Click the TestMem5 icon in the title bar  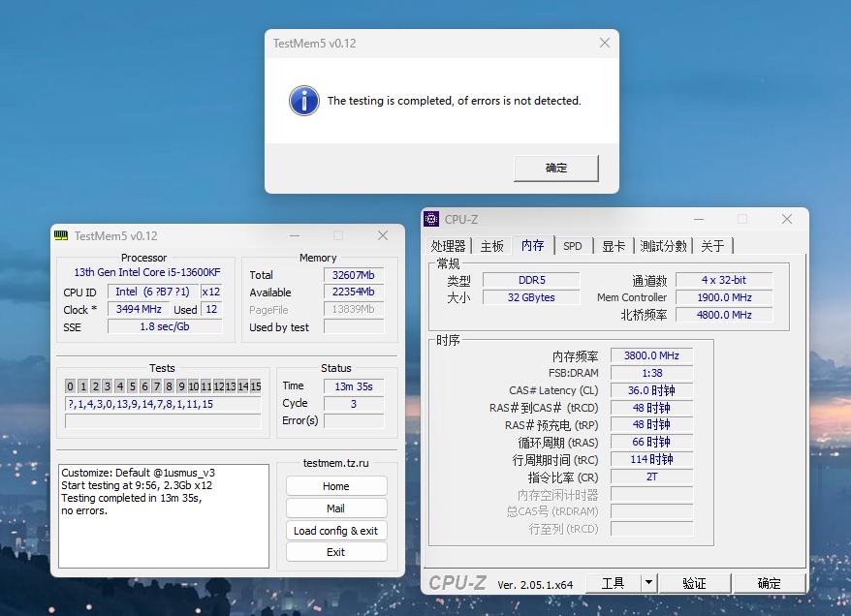coord(61,235)
